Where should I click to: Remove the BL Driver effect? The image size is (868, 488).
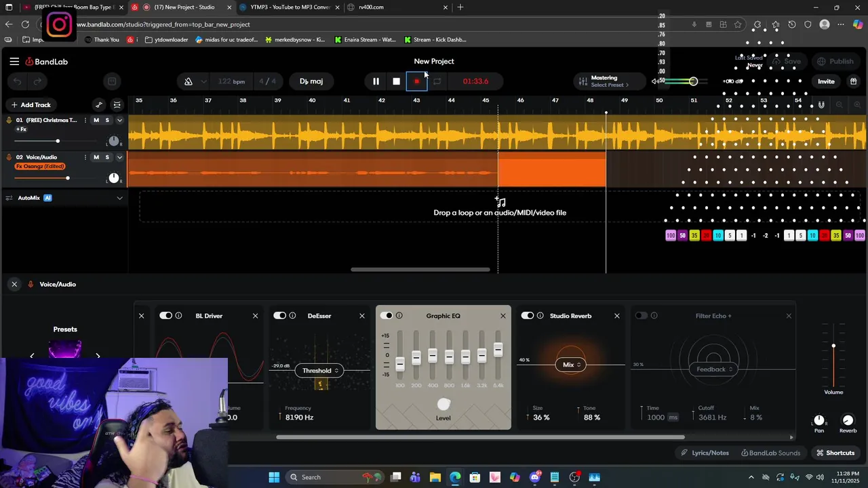click(x=255, y=316)
